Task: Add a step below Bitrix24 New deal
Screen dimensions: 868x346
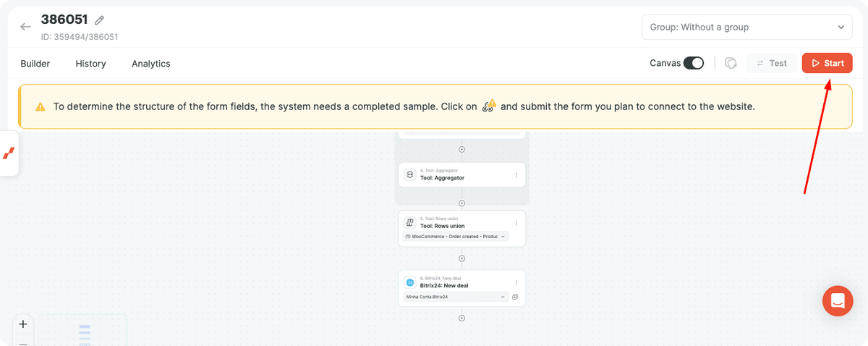Action: click(x=461, y=318)
